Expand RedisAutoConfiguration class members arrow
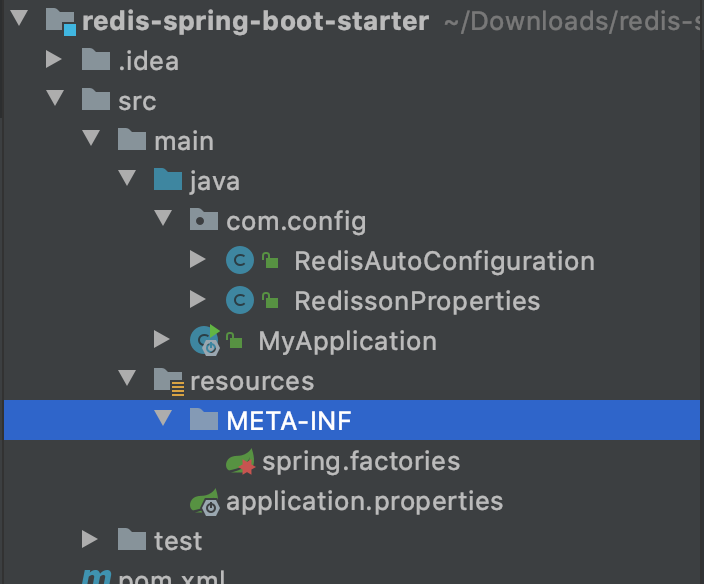This screenshot has width=704, height=584. pyautogui.click(x=198, y=259)
